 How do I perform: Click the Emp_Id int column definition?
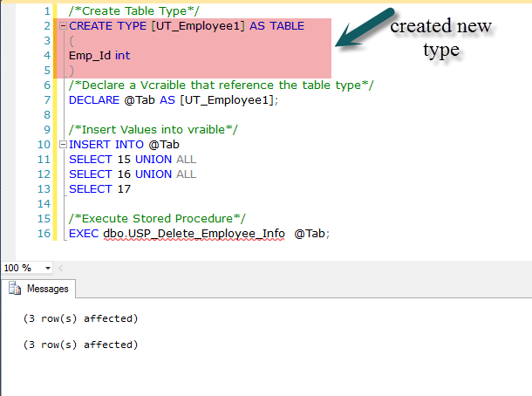[99, 56]
